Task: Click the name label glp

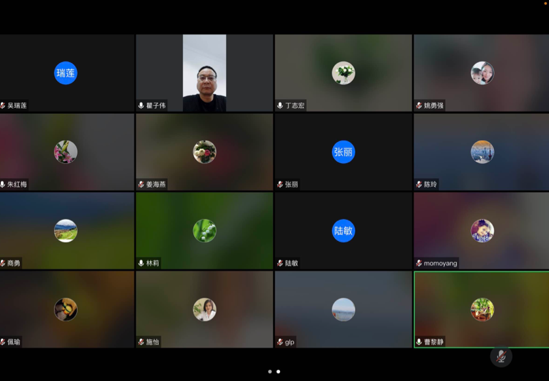Action: (290, 342)
